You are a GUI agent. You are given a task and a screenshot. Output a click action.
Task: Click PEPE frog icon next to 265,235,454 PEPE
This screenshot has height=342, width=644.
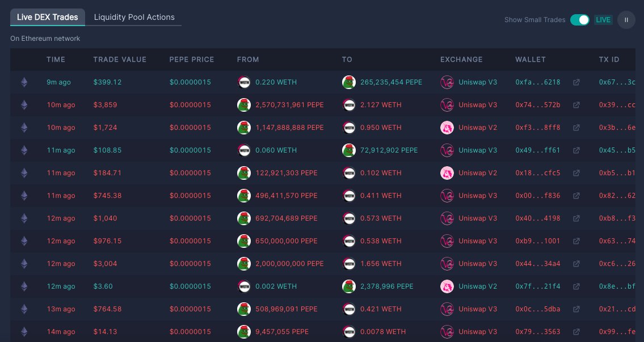click(348, 82)
